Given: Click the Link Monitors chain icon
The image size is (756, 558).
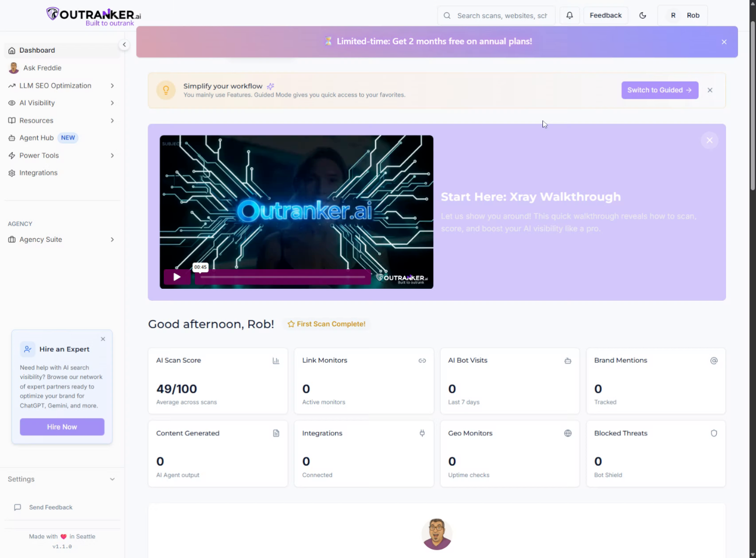Looking at the screenshot, I should point(422,361).
